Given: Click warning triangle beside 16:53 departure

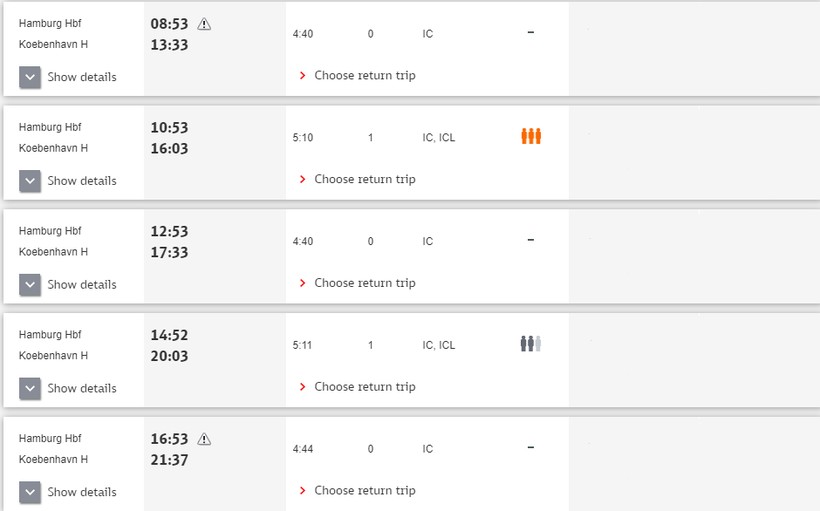Looking at the screenshot, I should click(x=204, y=439).
